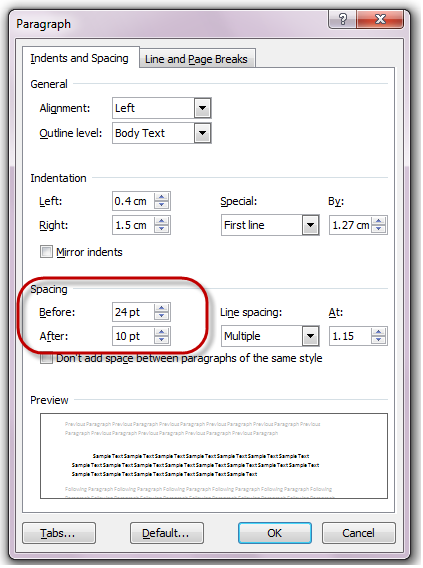Image resolution: width=423 pixels, height=568 pixels.
Task: Enable the Mirror indents checkbox
Action: click(46, 252)
